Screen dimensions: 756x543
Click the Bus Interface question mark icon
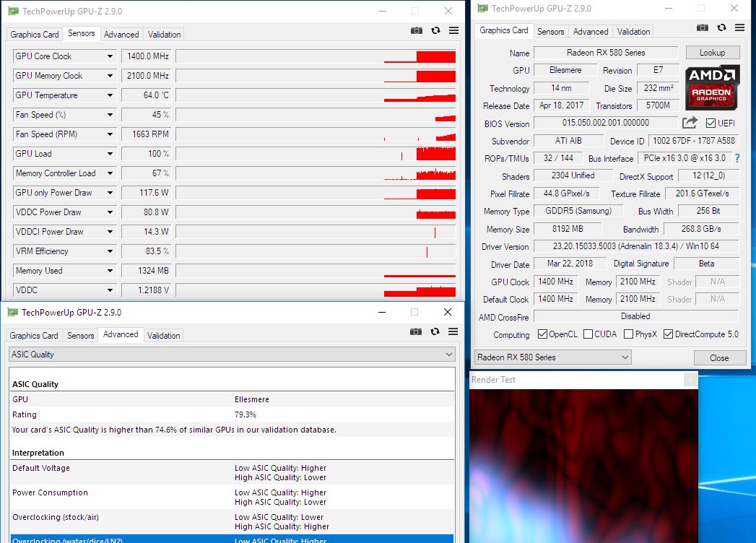(x=737, y=158)
